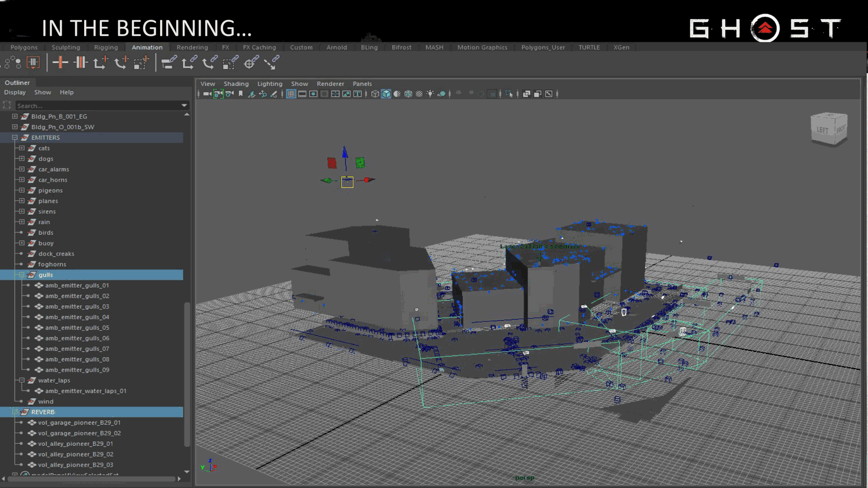Image resolution: width=868 pixels, height=488 pixels.
Task: Toggle wireframe on shaded cube icon
Action: click(x=408, y=94)
